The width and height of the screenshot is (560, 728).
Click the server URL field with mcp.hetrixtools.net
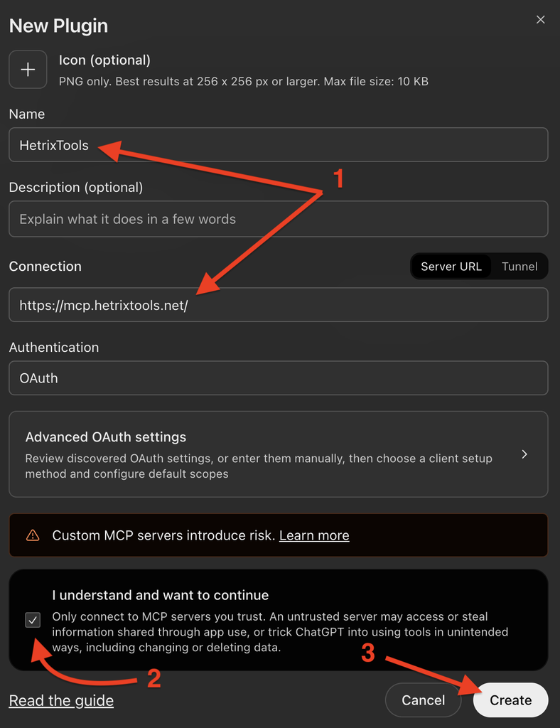279,305
